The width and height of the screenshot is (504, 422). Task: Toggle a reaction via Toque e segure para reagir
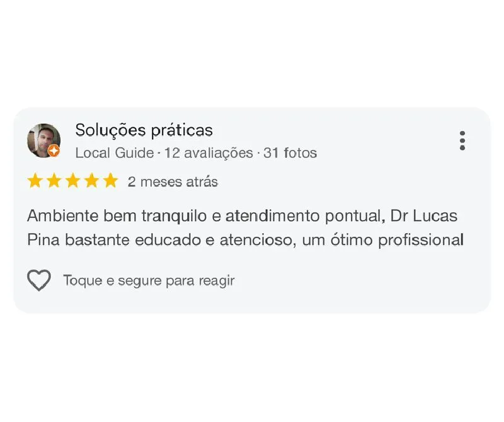(148, 280)
